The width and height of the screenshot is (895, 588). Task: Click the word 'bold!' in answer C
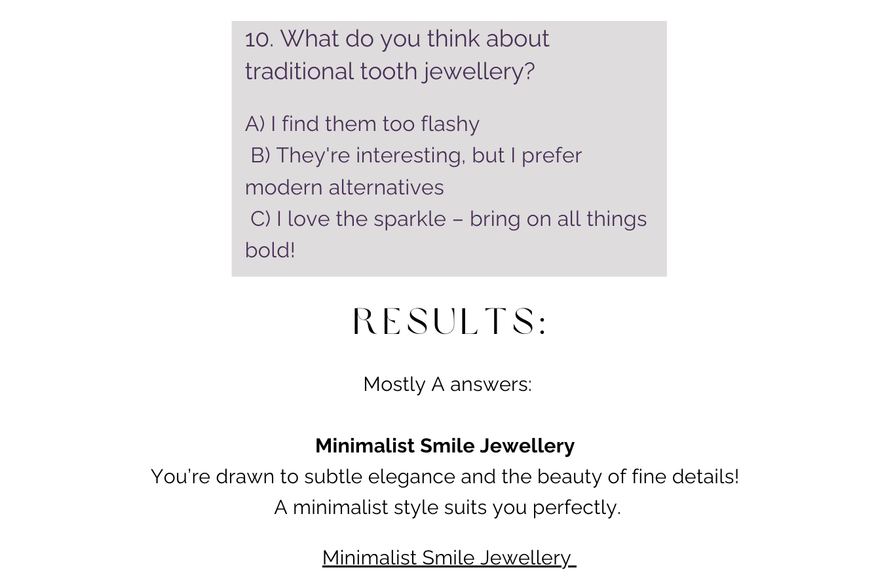click(x=270, y=250)
